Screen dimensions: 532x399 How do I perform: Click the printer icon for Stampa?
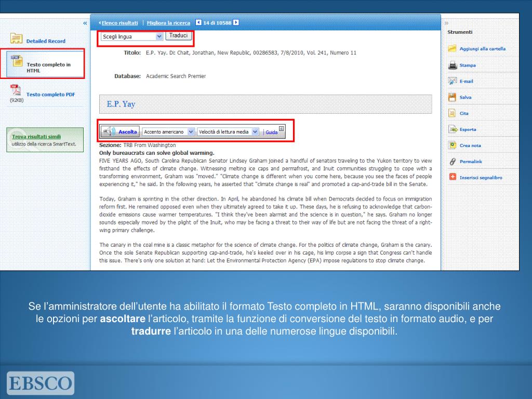click(x=453, y=65)
